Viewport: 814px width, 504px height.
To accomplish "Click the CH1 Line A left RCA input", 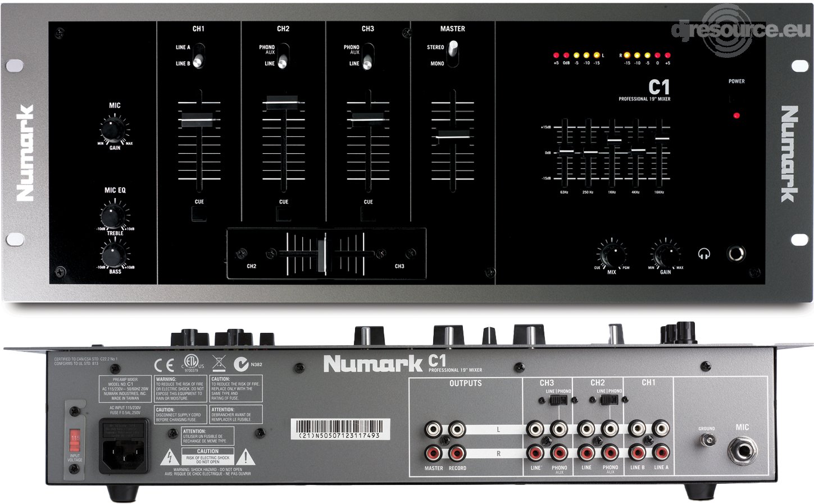I will coord(661,429).
